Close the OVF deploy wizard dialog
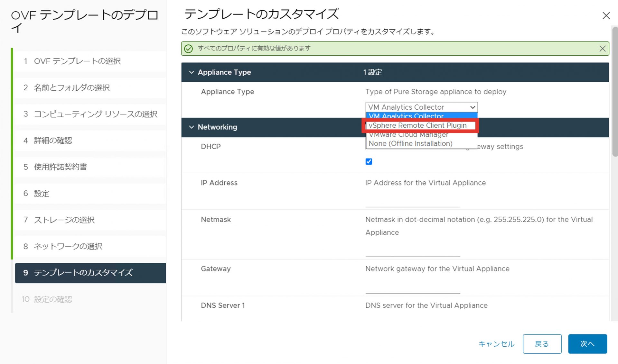618x364 pixels. click(606, 15)
